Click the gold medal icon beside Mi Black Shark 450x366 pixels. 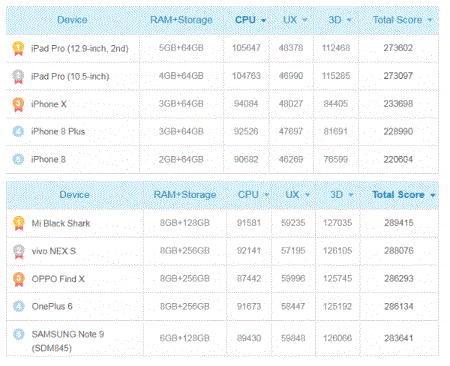coord(19,223)
